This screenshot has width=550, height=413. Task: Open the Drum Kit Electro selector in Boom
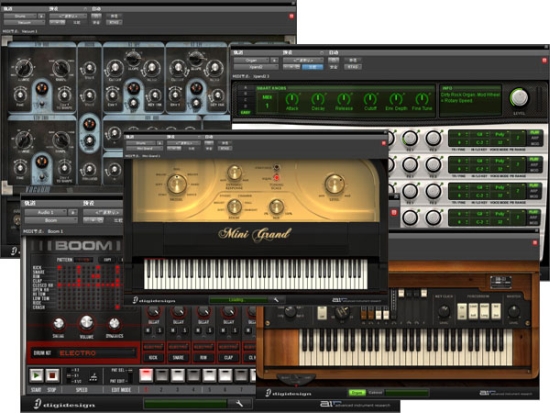[84, 353]
